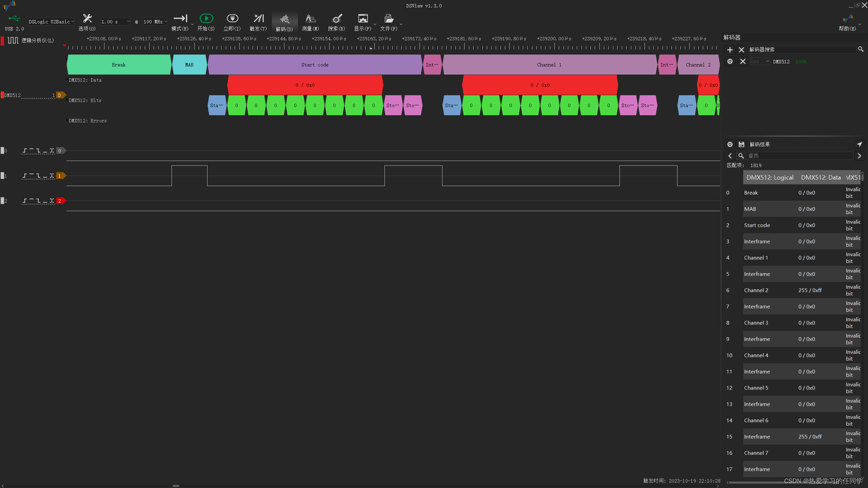Toggle high level trigger on channel 2
This screenshot has height=488, width=868.
coord(32,201)
